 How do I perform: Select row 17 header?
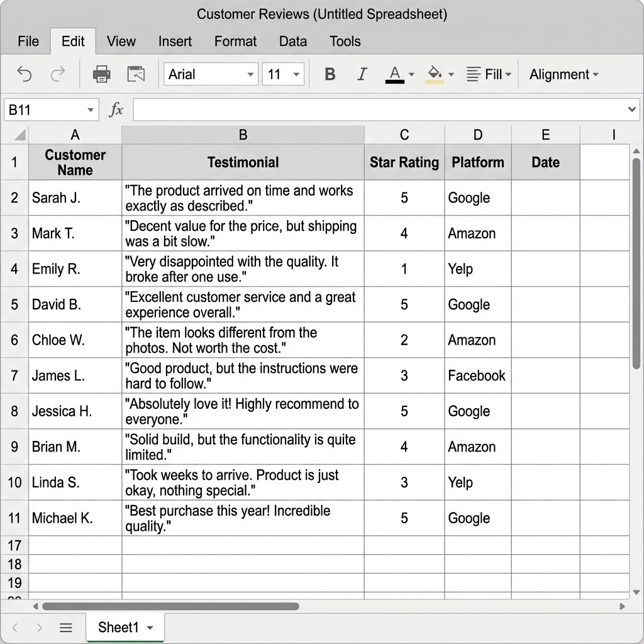[x=15, y=545]
